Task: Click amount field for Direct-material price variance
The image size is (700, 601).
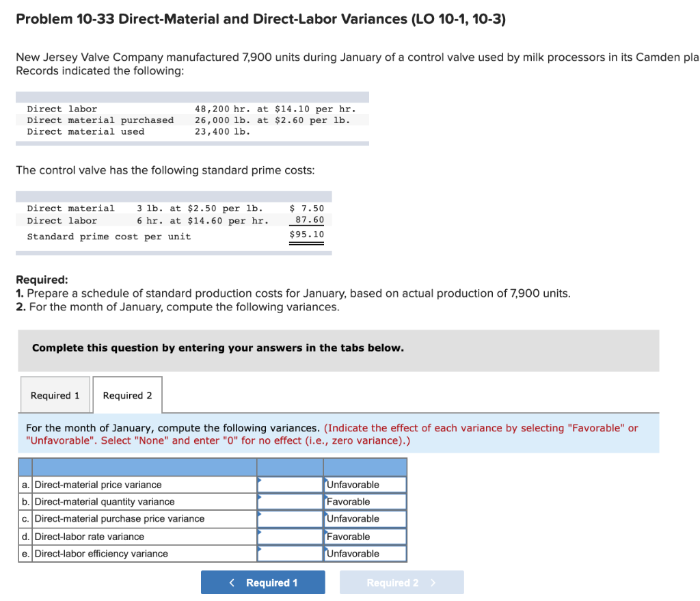Action: point(290,485)
